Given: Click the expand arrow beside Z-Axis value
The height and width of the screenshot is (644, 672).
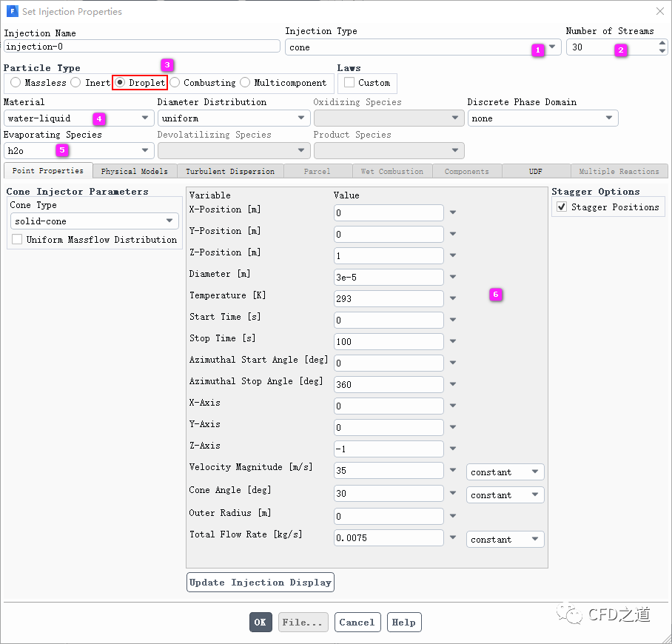Looking at the screenshot, I should click(453, 449).
